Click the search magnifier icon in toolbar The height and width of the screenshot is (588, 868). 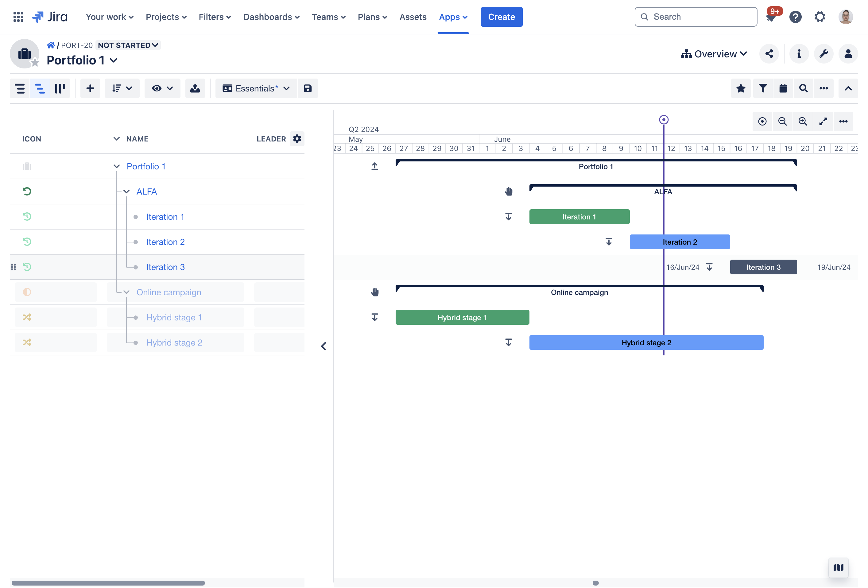[x=803, y=89]
